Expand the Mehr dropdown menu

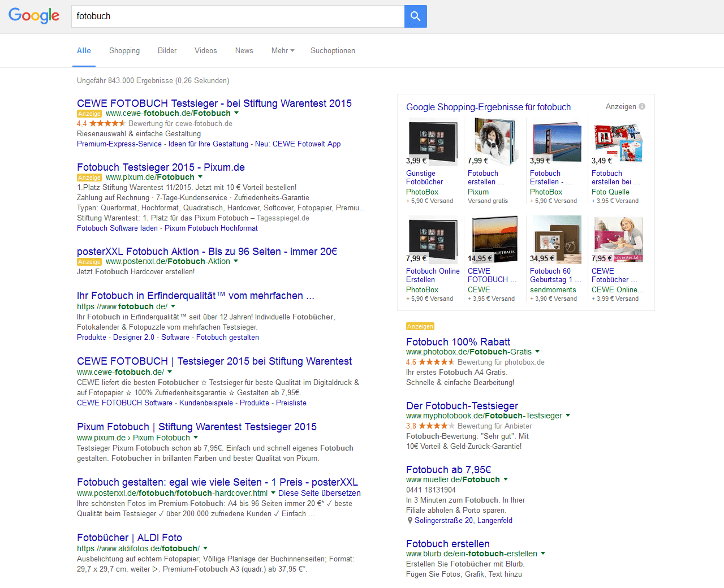pyautogui.click(x=283, y=51)
